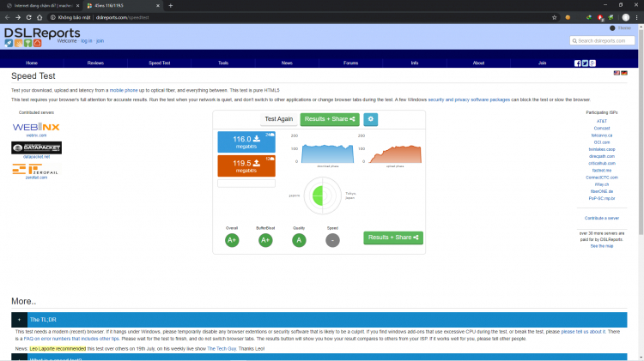Click the blue satellite icon under DSLReports logo
644x361 pixels.
pyautogui.click(x=9, y=43)
